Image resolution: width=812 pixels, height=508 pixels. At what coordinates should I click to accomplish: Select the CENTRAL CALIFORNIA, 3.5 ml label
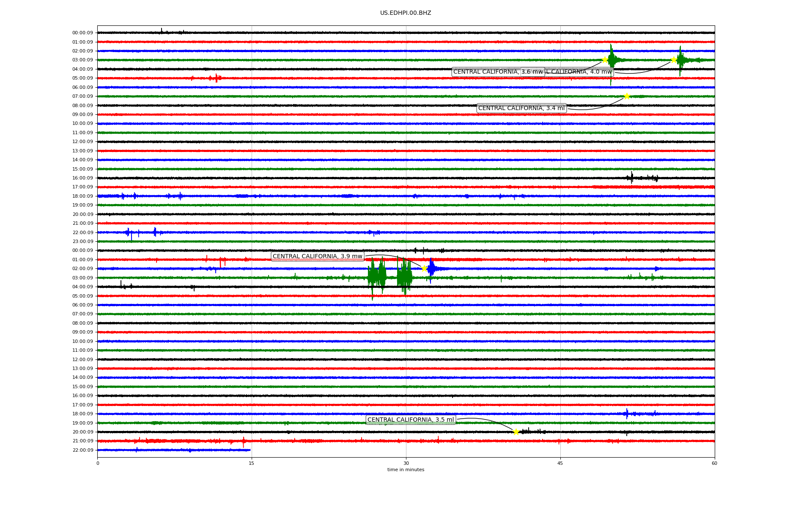click(x=410, y=420)
